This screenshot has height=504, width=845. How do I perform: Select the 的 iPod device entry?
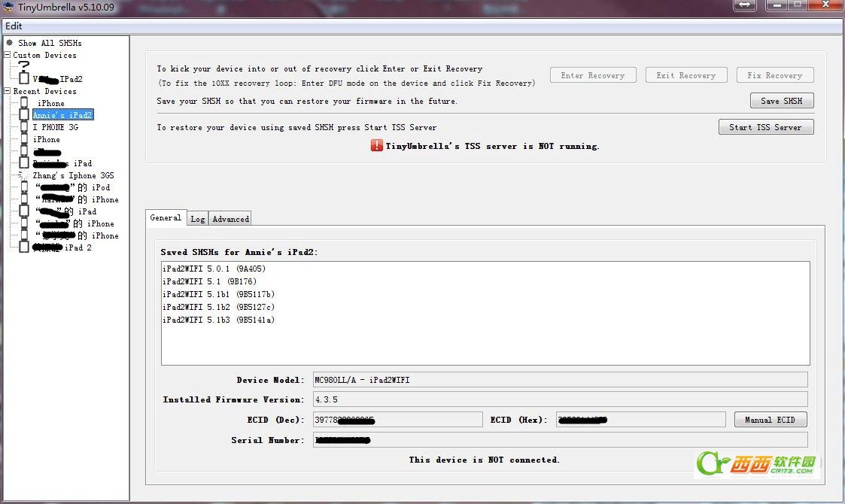click(x=73, y=187)
